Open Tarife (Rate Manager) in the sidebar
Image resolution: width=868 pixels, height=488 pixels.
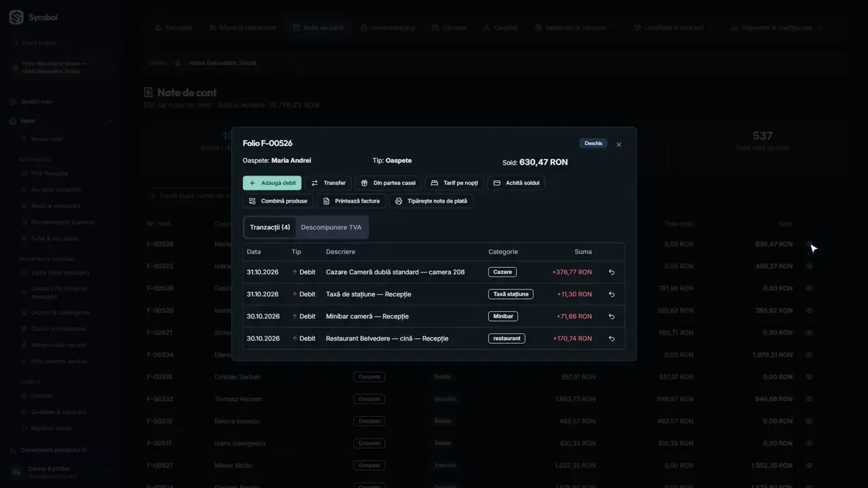60,272
